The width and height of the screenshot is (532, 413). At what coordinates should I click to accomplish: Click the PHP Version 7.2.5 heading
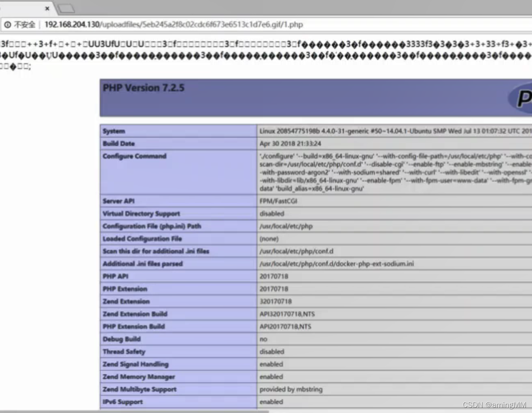coord(144,88)
